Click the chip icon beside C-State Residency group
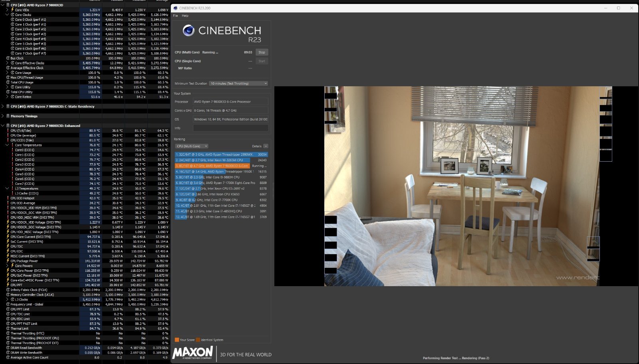The image size is (639, 364). point(8,107)
